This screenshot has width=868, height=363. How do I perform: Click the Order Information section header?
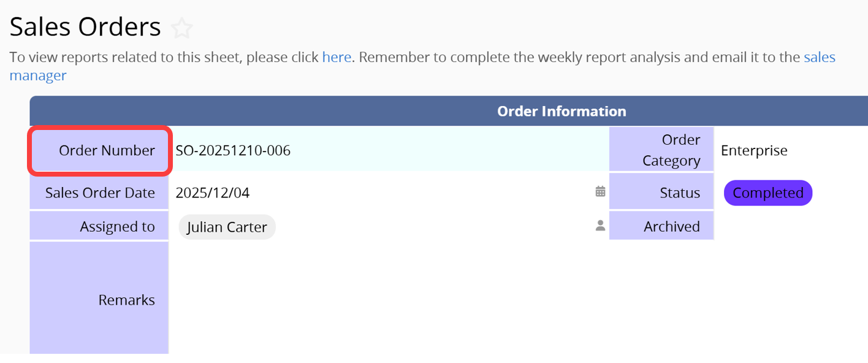tap(561, 111)
